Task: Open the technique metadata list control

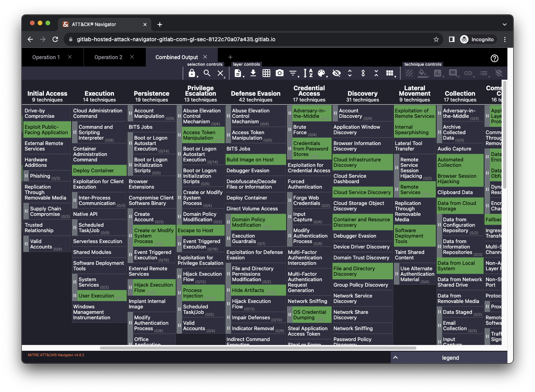Action: coord(484,73)
